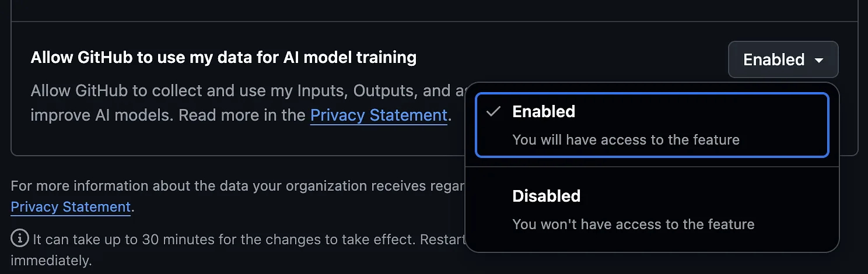Click the 'Enabled' label on the dropdown button
The width and height of the screenshot is (868, 274).
pos(773,59)
